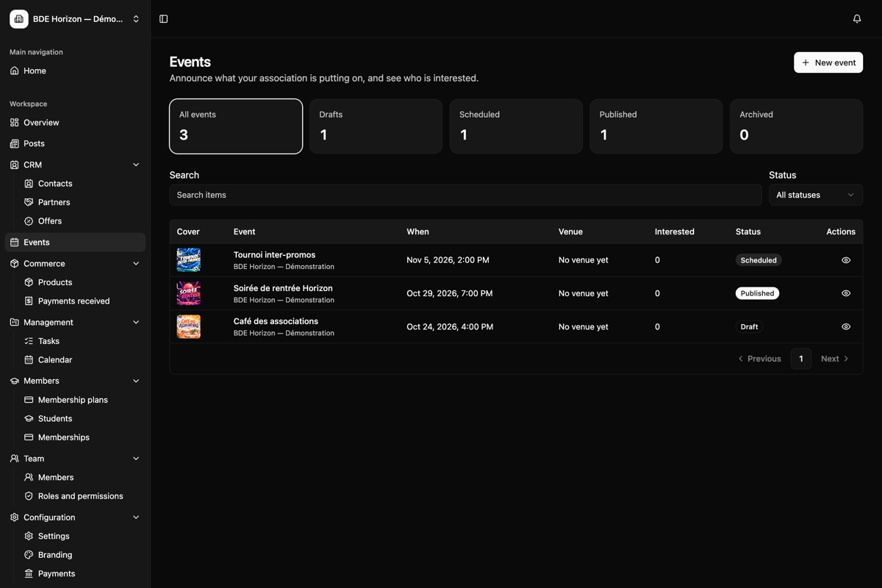Click the Scheduled status badge

[759, 260]
